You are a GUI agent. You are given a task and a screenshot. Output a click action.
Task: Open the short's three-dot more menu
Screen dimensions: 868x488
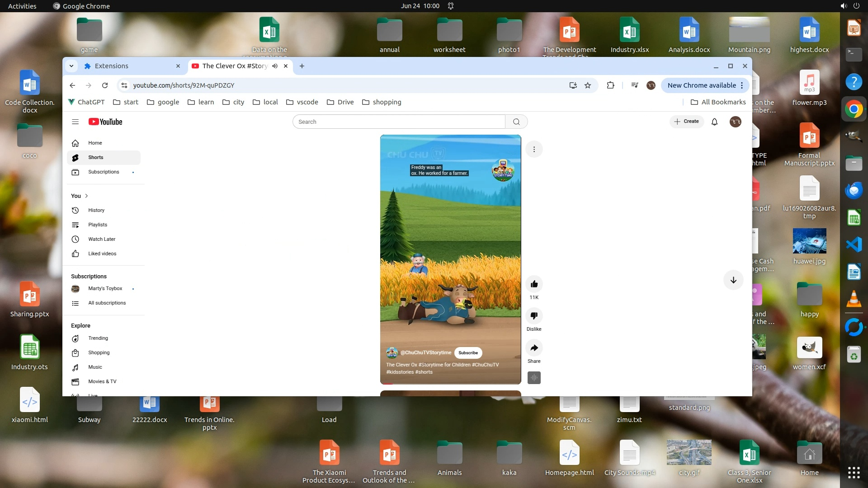(x=534, y=150)
